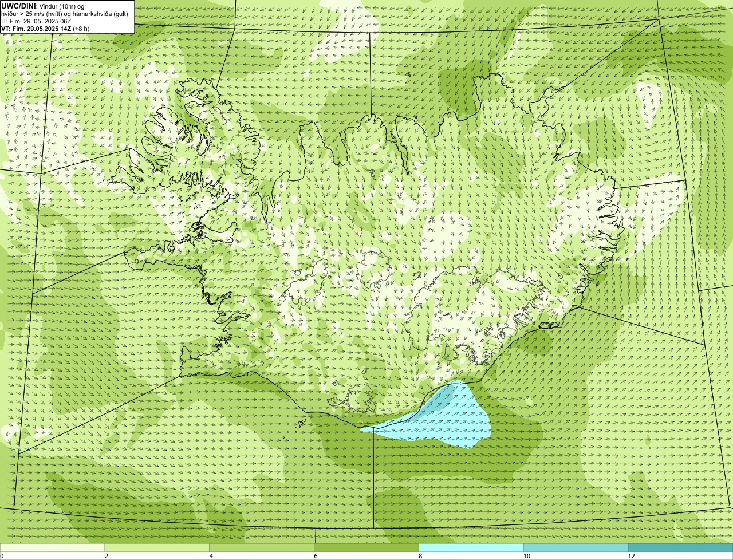This screenshot has height=560, width=733.
Task: Click the "IT: Fim. 29. 05. 2025 06Z" line
Action: 36,21
